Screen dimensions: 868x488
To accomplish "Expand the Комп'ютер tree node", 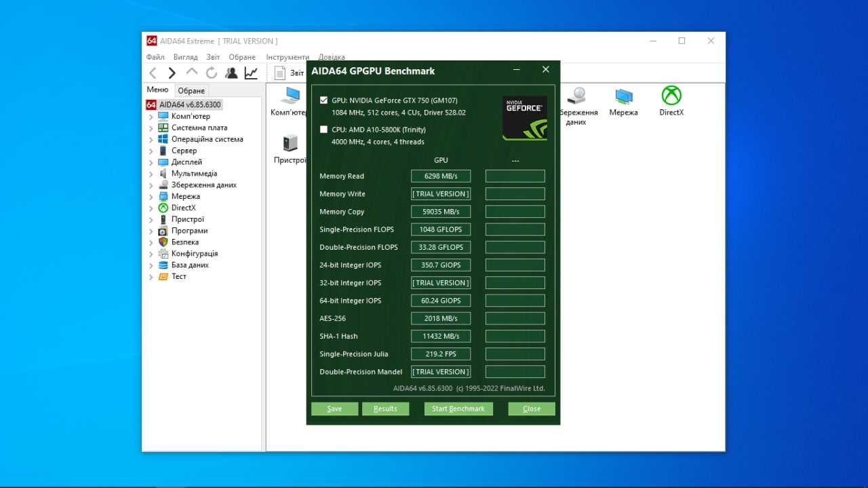I will [x=151, y=117].
